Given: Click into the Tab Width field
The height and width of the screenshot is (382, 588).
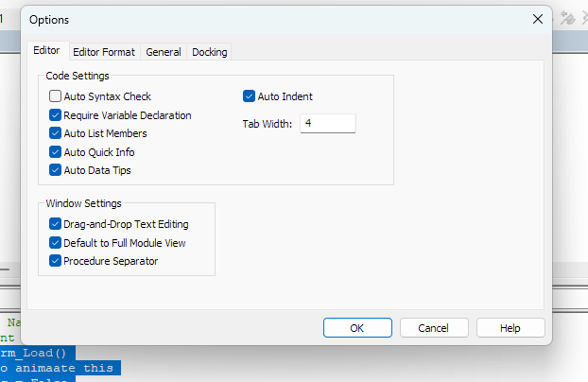Looking at the screenshot, I should 328,124.
